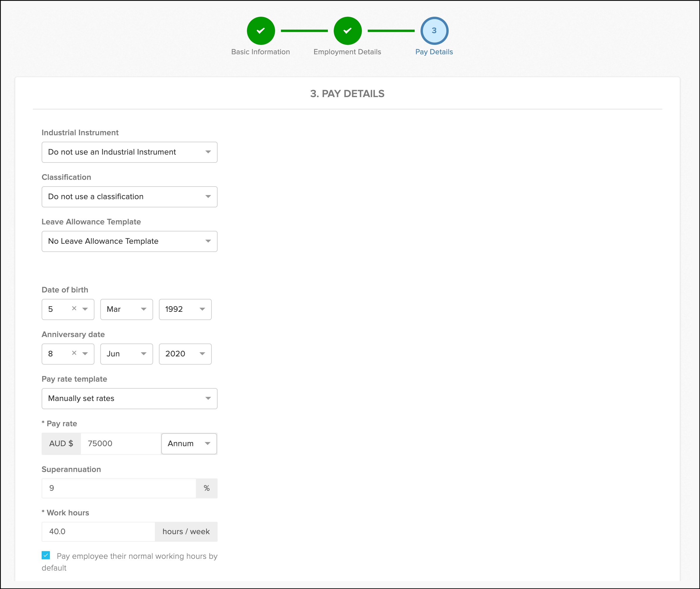The width and height of the screenshot is (700, 589).
Task: Click the Classification dropdown arrow
Action: [x=208, y=197]
